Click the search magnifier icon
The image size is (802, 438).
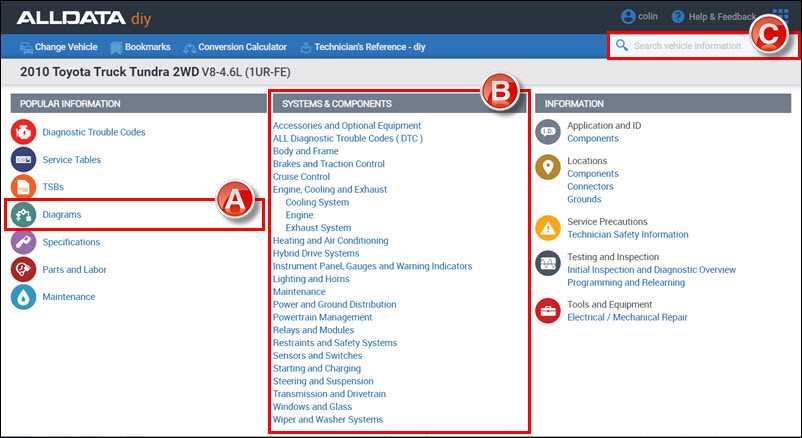tap(621, 45)
